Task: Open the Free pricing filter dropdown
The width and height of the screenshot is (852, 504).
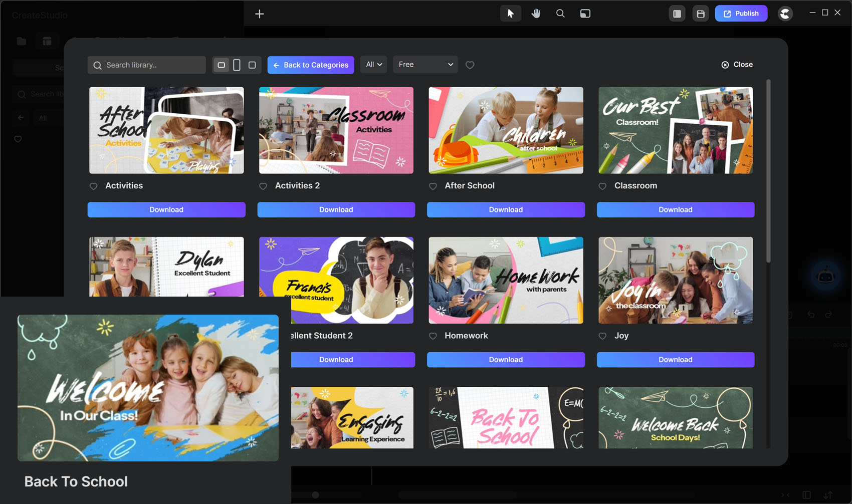Action: pyautogui.click(x=425, y=65)
